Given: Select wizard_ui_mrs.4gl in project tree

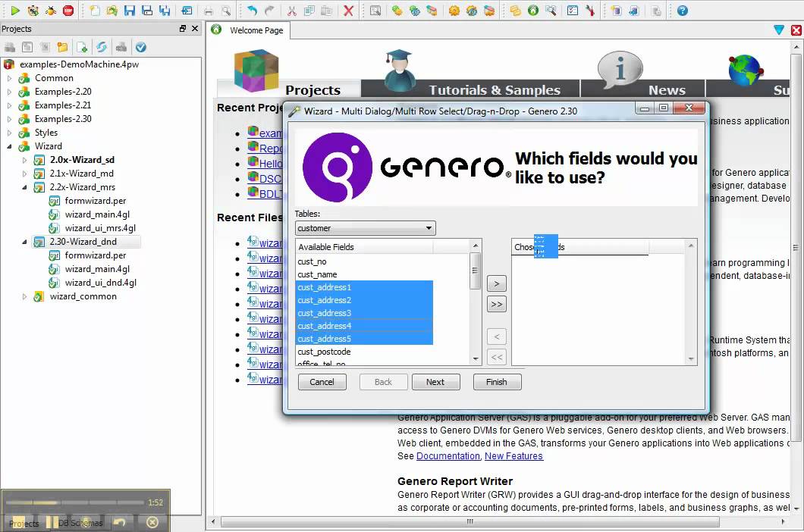Looking at the screenshot, I should coord(100,228).
